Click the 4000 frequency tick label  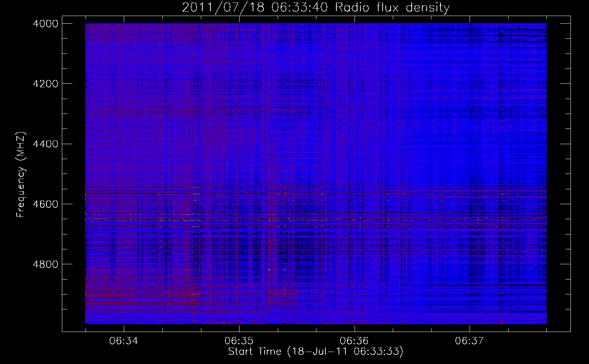tap(45, 24)
